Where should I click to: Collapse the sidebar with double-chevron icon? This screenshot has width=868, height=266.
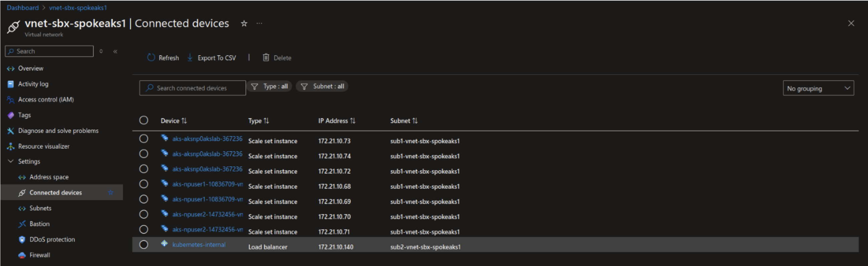[x=115, y=51]
